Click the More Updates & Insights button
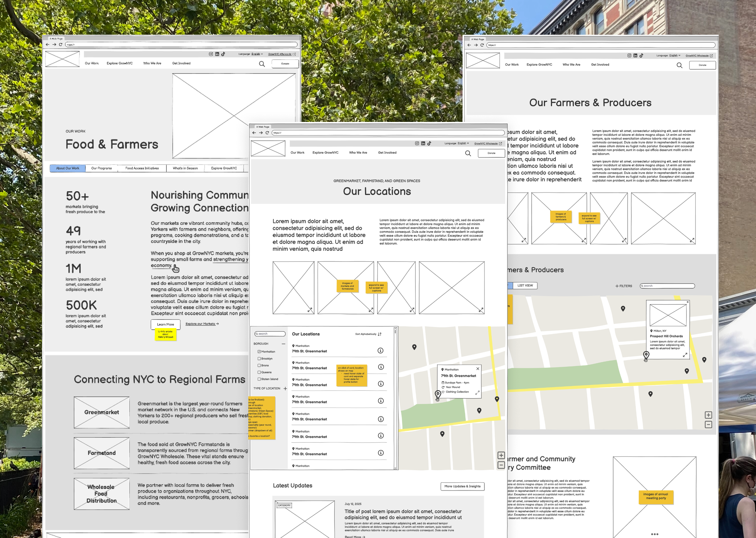This screenshot has width=756, height=538. tap(462, 486)
